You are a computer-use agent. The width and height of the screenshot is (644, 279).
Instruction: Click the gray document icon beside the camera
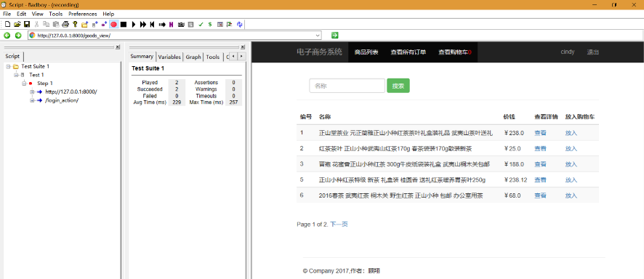tap(190, 25)
